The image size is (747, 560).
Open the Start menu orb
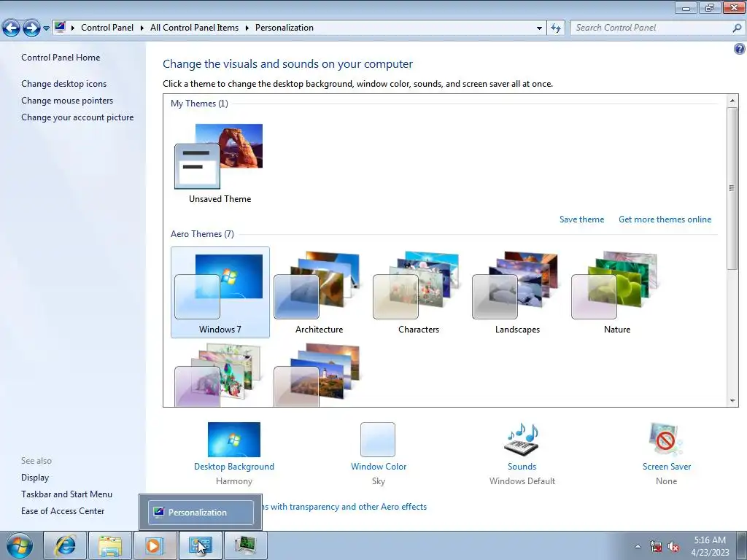tap(20, 545)
